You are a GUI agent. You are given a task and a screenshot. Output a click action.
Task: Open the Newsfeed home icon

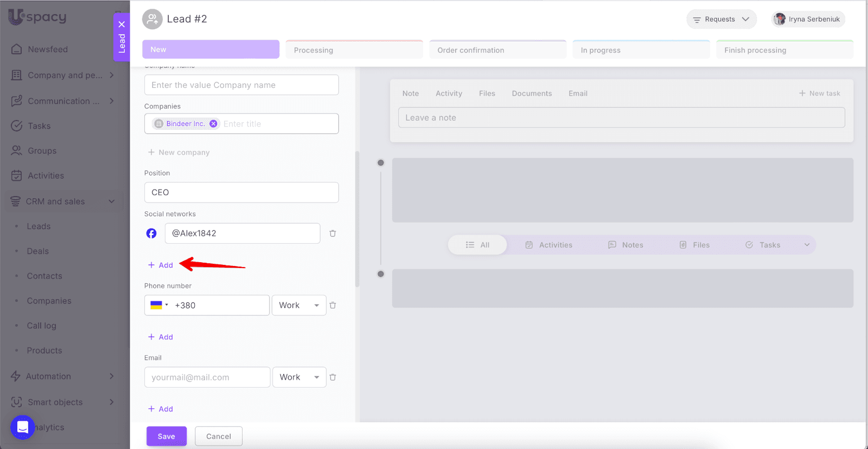17,49
